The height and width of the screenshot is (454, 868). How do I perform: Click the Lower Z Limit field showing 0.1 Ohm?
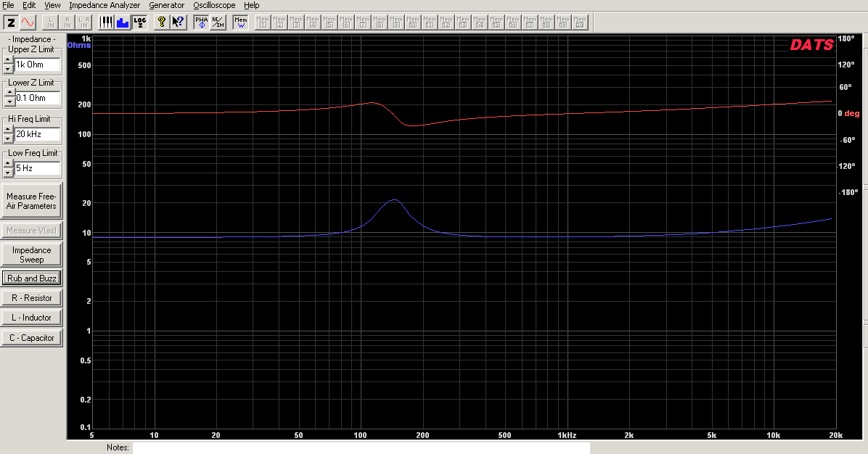point(37,98)
